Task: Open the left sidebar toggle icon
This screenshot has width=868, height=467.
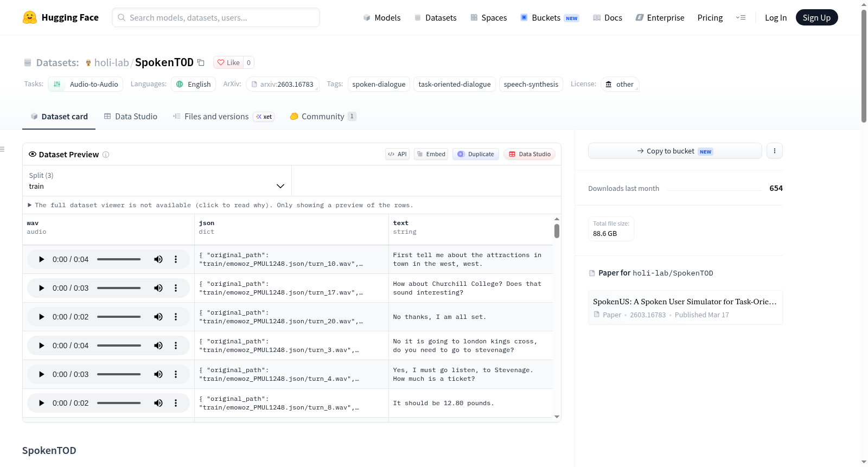Action: pyautogui.click(x=2, y=149)
